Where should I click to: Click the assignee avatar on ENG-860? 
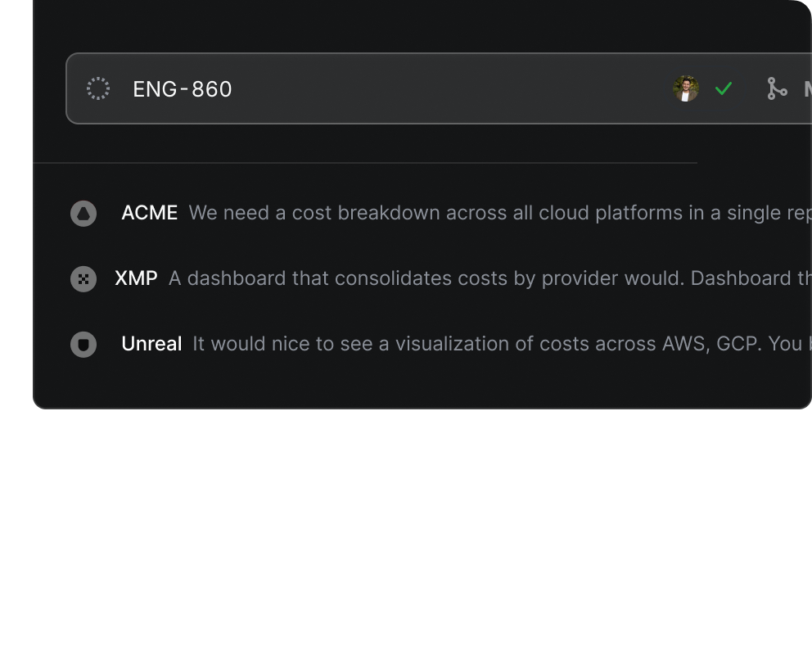coord(685,88)
